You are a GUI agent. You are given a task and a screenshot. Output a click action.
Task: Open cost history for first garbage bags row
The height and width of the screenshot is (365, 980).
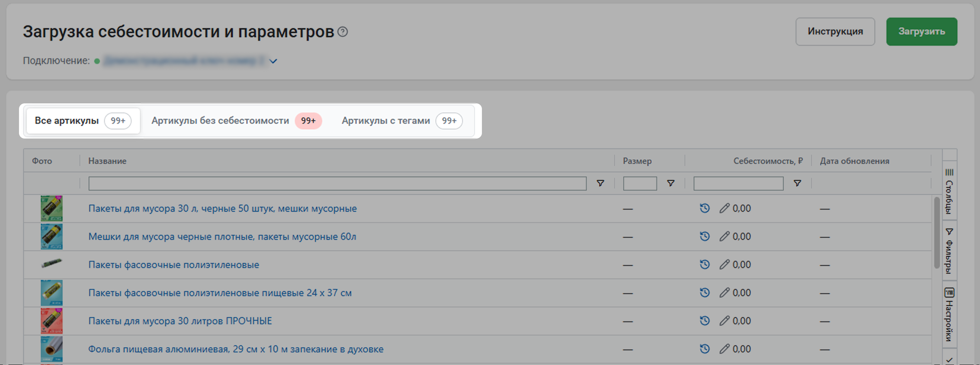pos(705,209)
